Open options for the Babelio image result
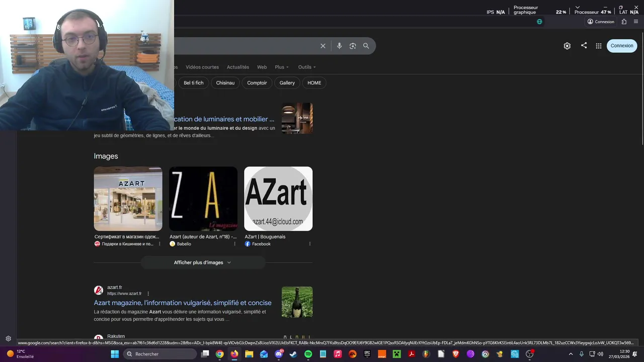Image resolution: width=644 pixels, height=362 pixels. [234, 244]
